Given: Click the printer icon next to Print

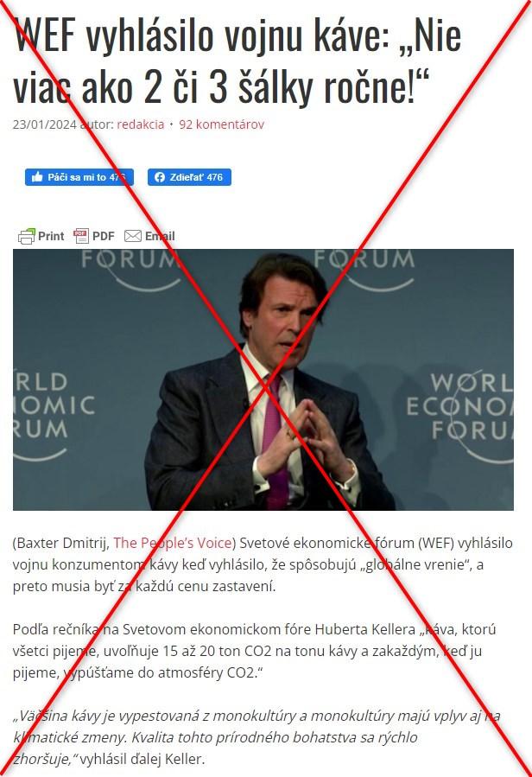Looking at the screenshot, I should tap(27, 236).
